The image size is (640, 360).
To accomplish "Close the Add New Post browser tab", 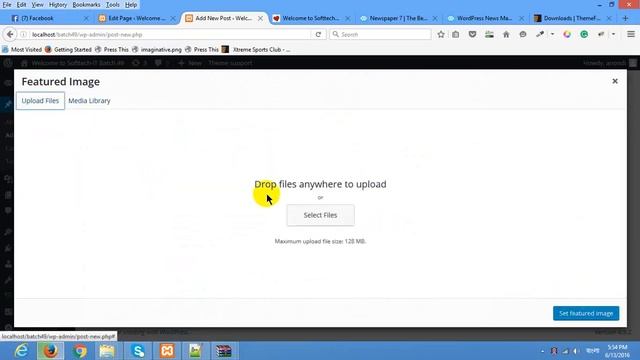I will pos(260,18).
